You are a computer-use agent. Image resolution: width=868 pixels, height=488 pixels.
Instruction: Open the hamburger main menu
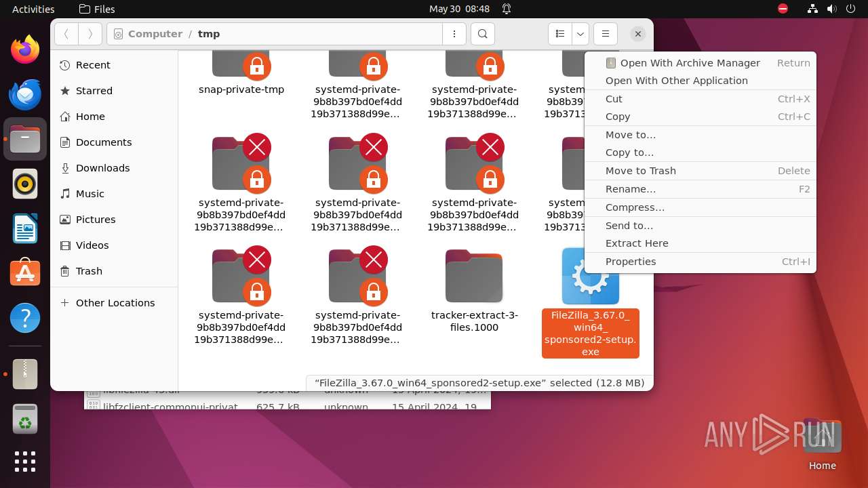pyautogui.click(x=605, y=34)
